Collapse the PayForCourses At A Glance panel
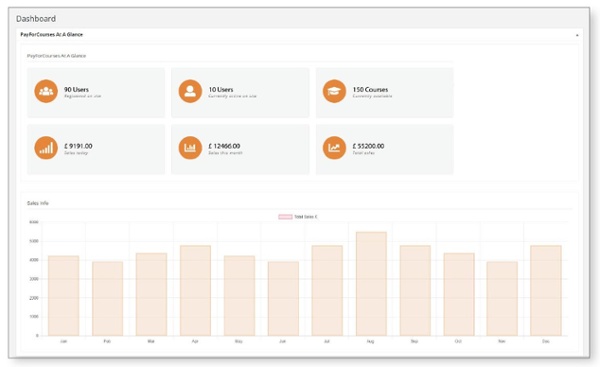The width and height of the screenshot is (600, 367). click(577, 35)
